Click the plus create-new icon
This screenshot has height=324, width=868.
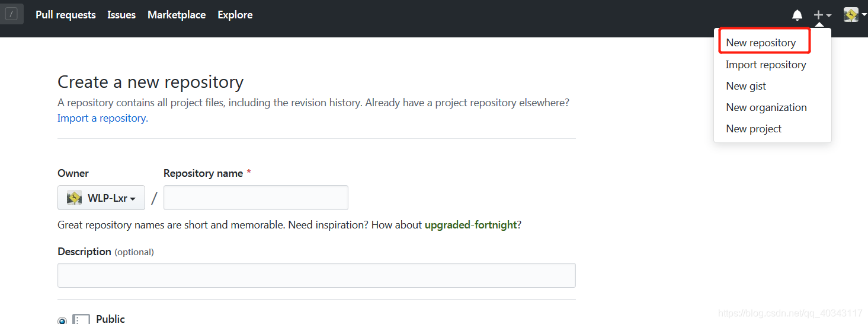point(819,15)
